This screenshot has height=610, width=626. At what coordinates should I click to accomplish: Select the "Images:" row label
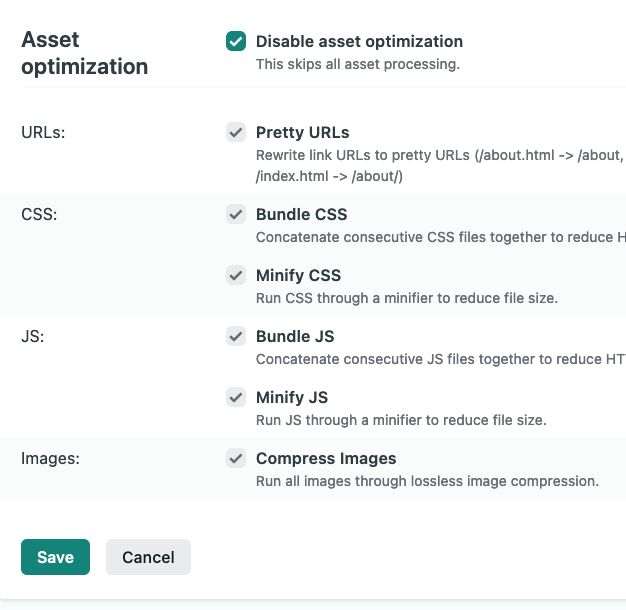click(50, 459)
